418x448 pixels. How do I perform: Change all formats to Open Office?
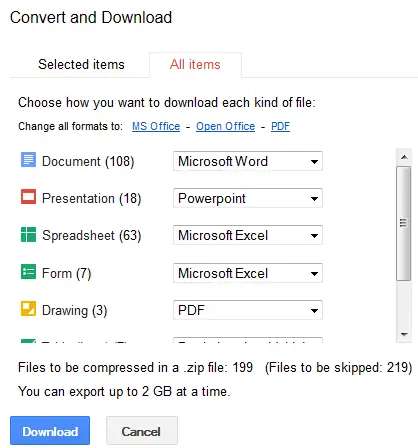pyautogui.click(x=226, y=126)
